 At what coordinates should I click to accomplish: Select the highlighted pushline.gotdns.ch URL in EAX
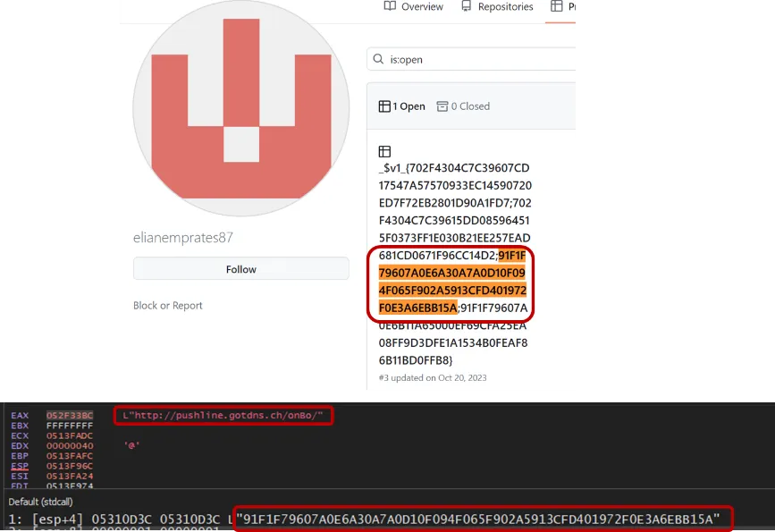click(x=223, y=415)
